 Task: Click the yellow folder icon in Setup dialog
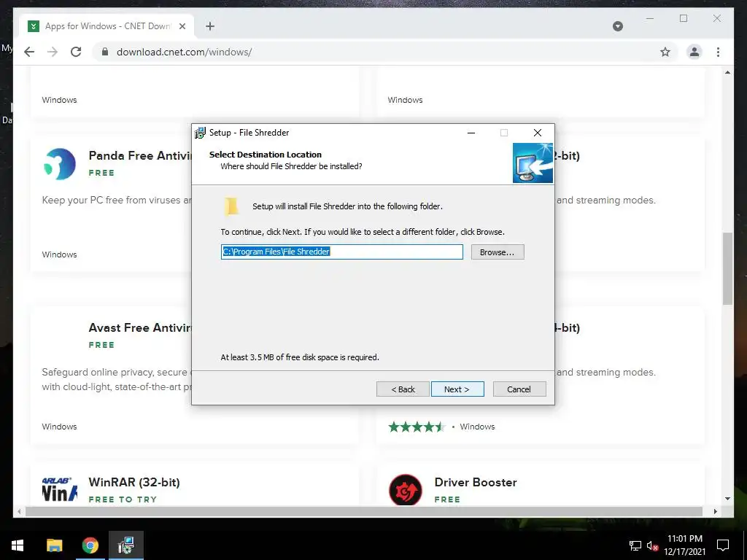pyautogui.click(x=231, y=206)
